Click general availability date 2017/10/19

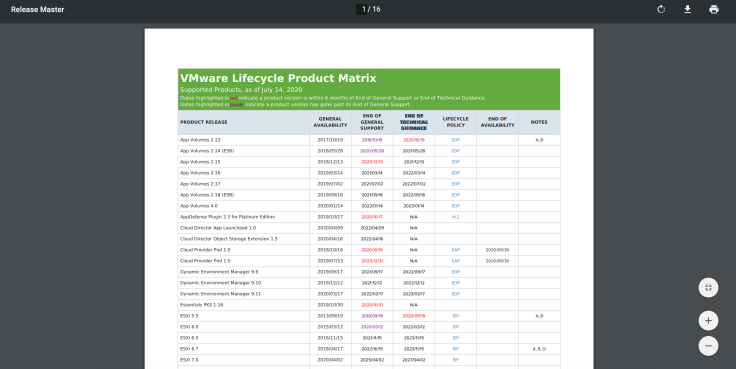click(x=330, y=140)
